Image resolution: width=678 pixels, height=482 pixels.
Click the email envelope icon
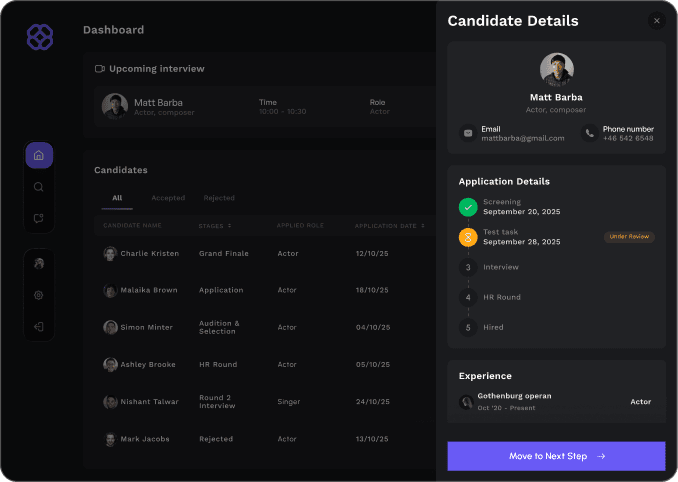(x=468, y=133)
